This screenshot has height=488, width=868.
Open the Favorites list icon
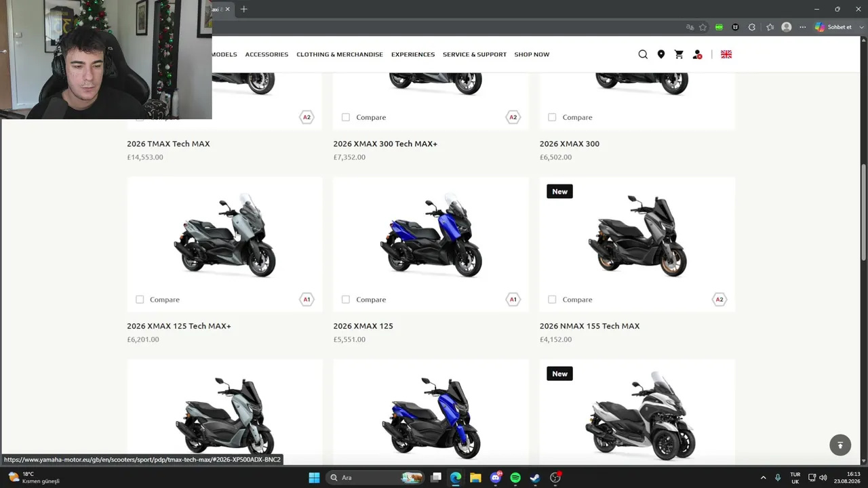click(770, 27)
